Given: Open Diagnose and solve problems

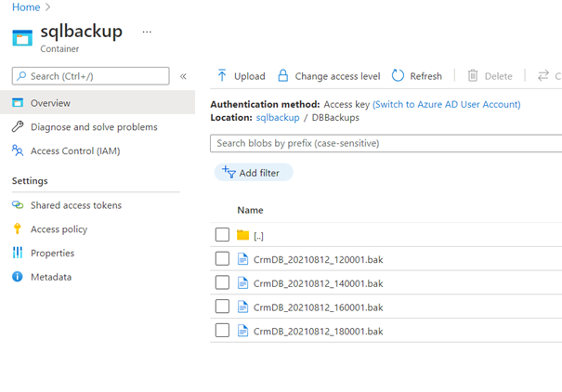Looking at the screenshot, I should 94,127.
